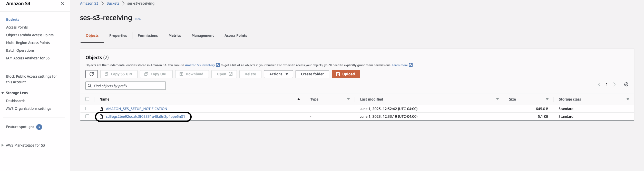
Task: Collapse the Storage Lens section
Action: (x=3, y=93)
